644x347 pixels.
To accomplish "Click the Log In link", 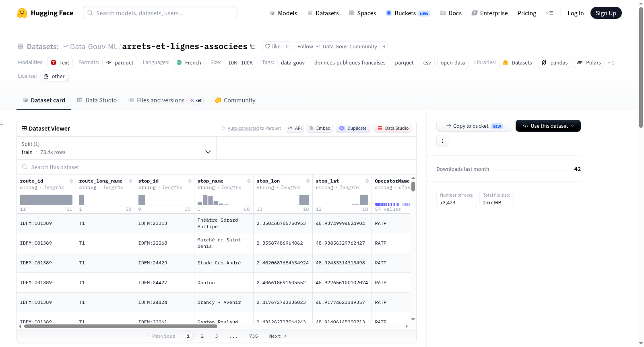I will [x=576, y=13].
